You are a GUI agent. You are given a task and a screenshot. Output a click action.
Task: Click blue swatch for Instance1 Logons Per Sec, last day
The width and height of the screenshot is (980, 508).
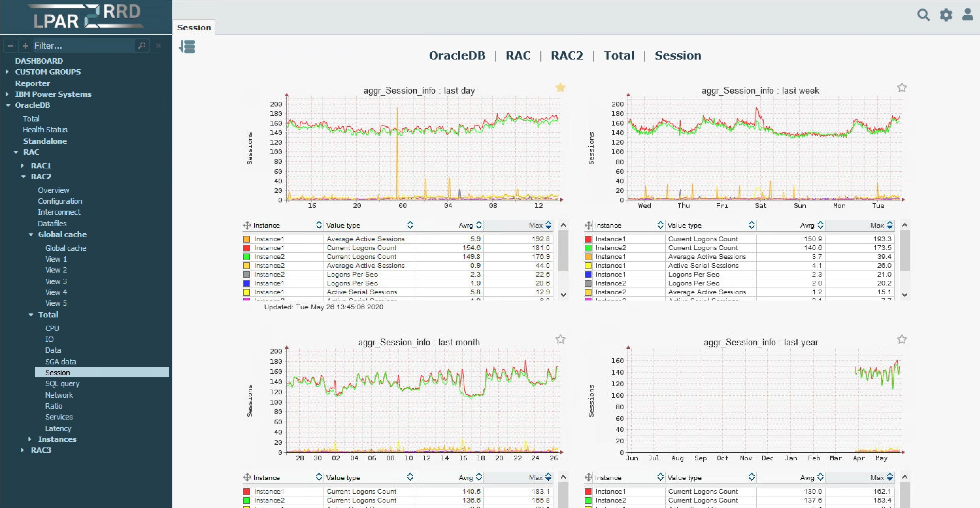(x=247, y=283)
